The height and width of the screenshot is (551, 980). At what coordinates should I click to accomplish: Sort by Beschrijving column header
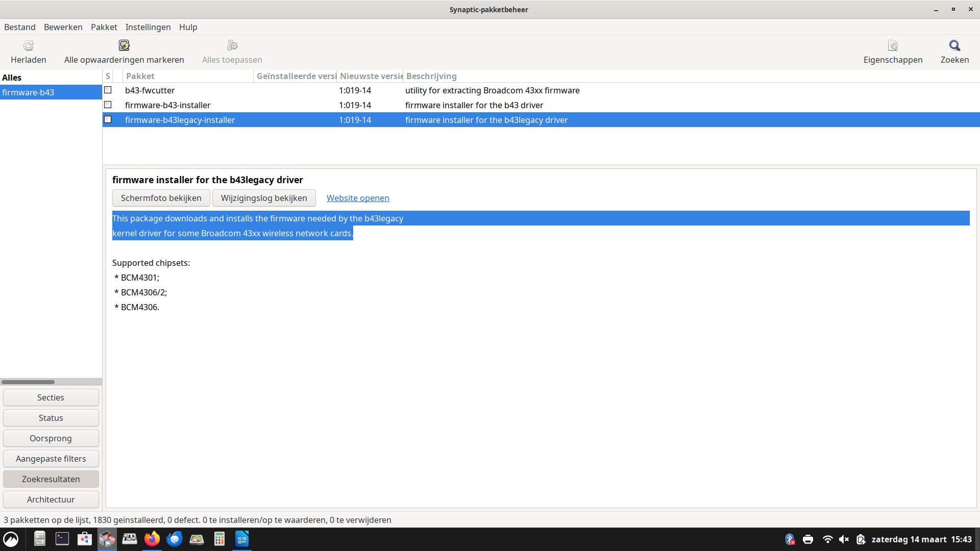pos(431,76)
